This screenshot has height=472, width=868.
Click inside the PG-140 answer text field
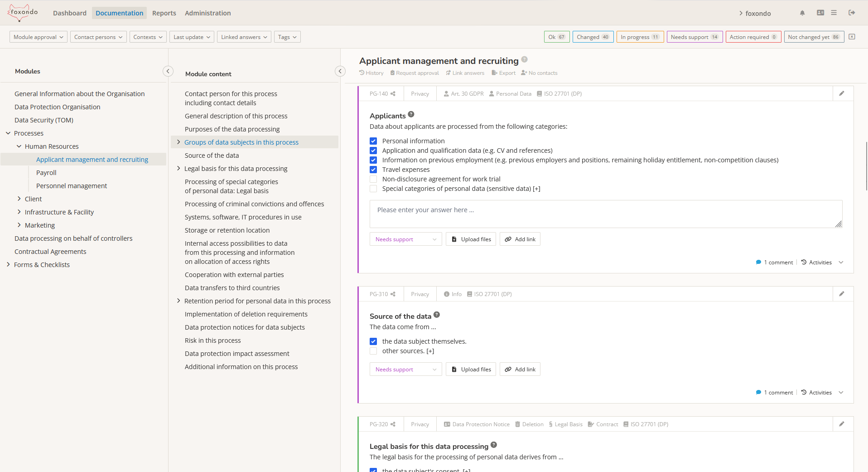[606, 213]
